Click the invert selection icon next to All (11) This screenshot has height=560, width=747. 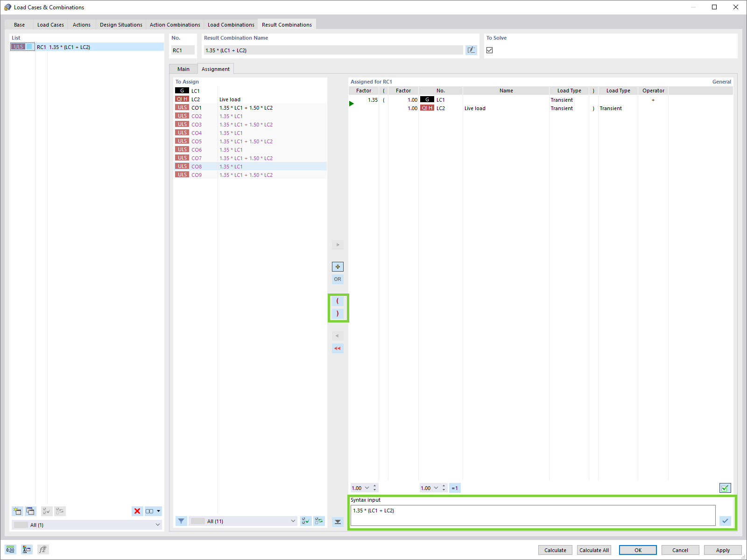click(x=319, y=521)
